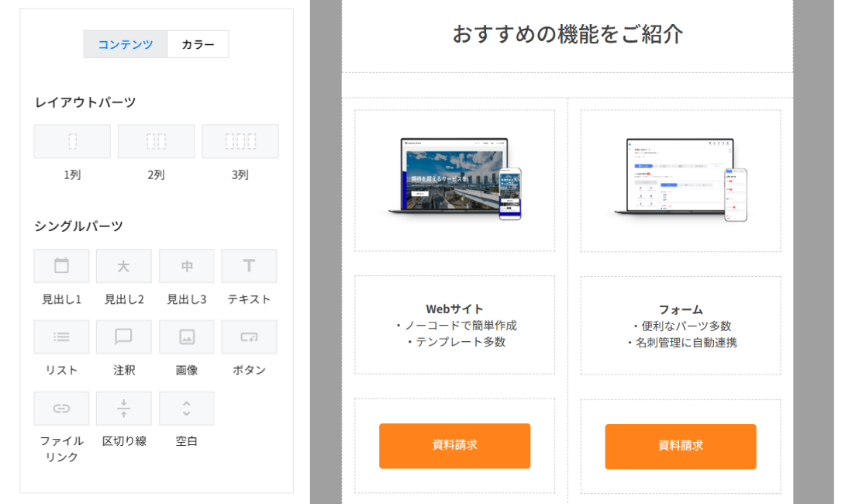This screenshot has height=504, width=852.
Task: Insert the ファイルリンク file link part
Action: click(61, 409)
